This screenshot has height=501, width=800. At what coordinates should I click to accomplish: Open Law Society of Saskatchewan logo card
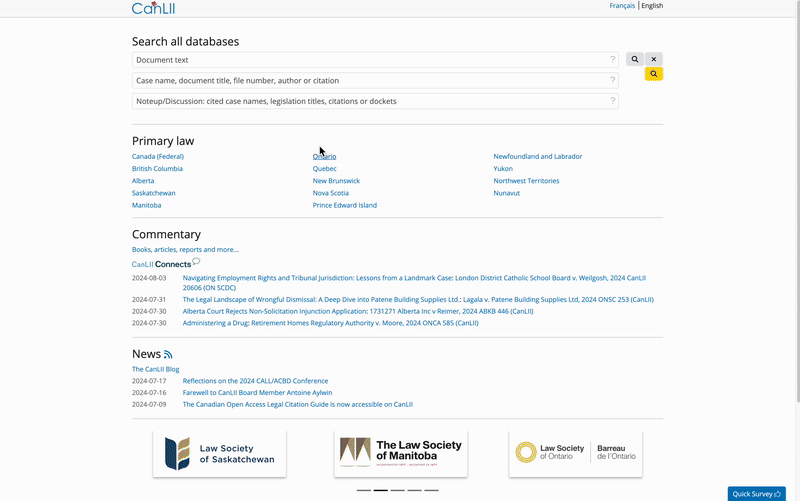coord(219,454)
